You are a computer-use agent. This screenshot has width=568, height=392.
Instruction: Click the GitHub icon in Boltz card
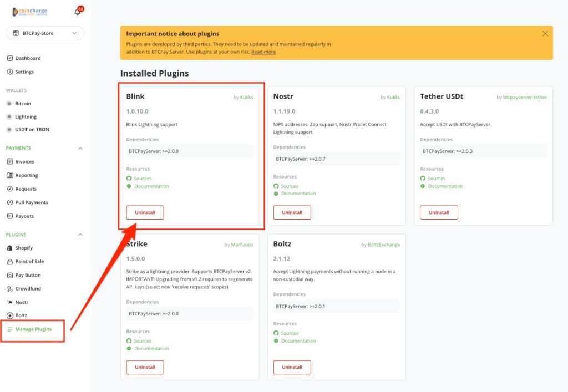pyautogui.click(x=276, y=333)
